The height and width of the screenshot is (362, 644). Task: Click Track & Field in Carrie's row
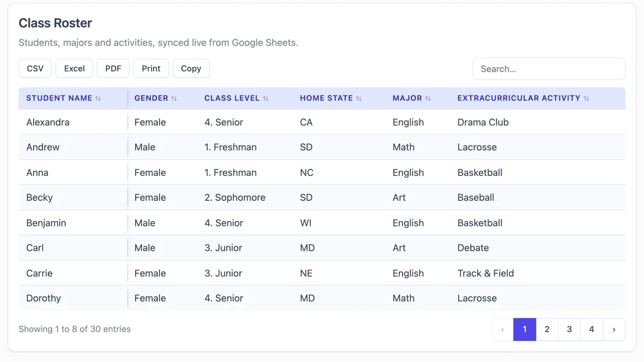486,273
